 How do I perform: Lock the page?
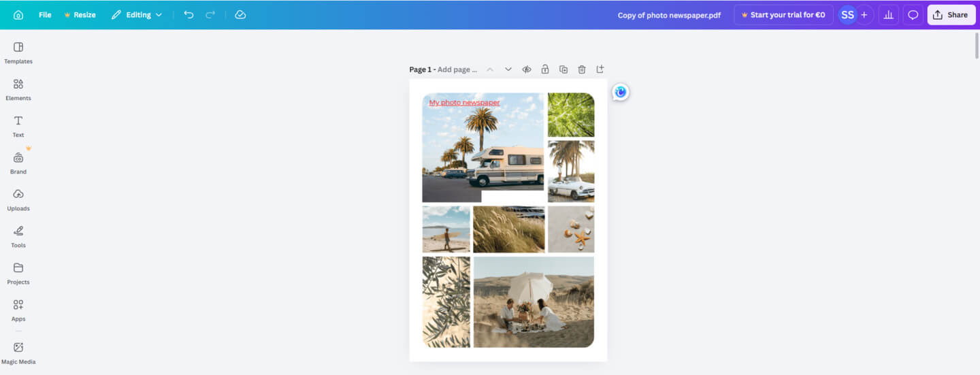coord(545,69)
